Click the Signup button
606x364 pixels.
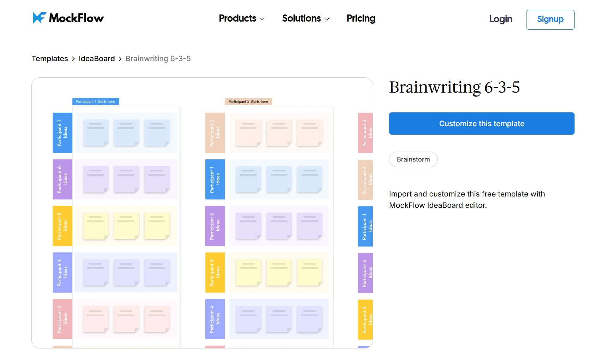point(550,19)
